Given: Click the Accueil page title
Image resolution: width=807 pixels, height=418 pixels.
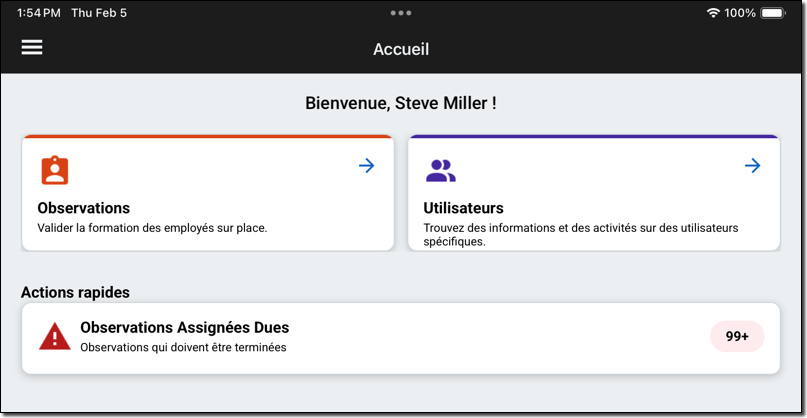Looking at the screenshot, I should pyautogui.click(x=401, y=49).
